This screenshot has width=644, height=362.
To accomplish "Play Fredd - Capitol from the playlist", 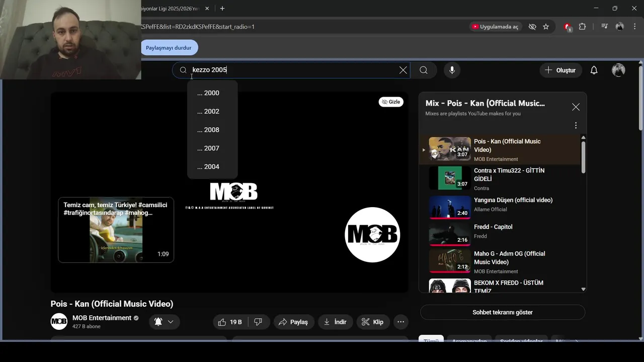I will [x=500, y=235].
